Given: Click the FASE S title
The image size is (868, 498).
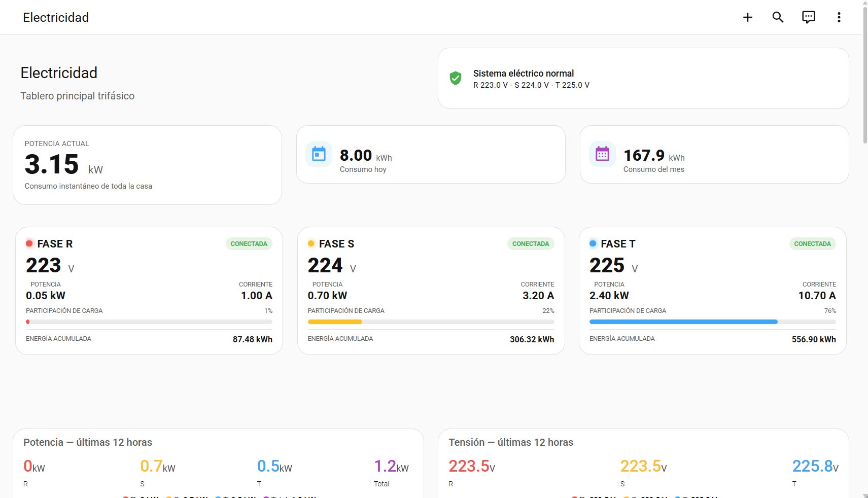Looking at the screenshot, I should pyautogui.click(x=336, y=244).
